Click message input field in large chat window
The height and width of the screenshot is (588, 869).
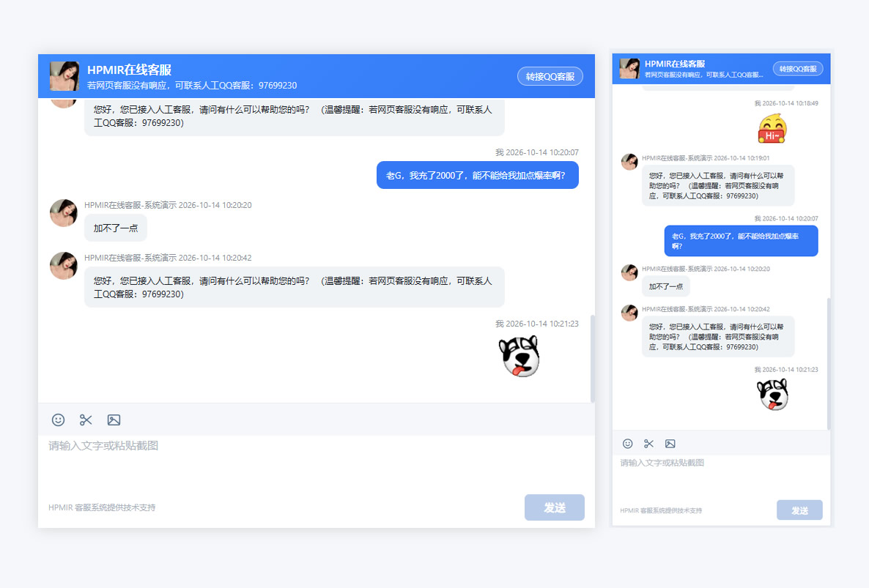(317, 463)
